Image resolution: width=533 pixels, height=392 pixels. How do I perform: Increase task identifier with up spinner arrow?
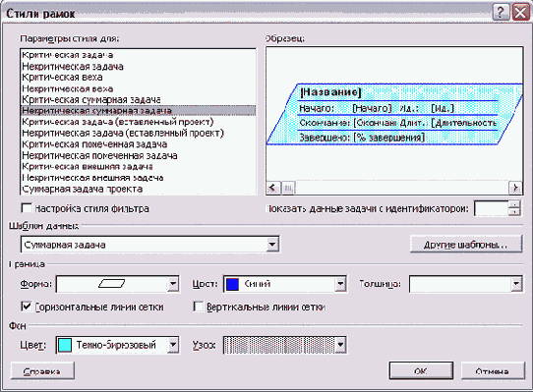pos(514,204)
